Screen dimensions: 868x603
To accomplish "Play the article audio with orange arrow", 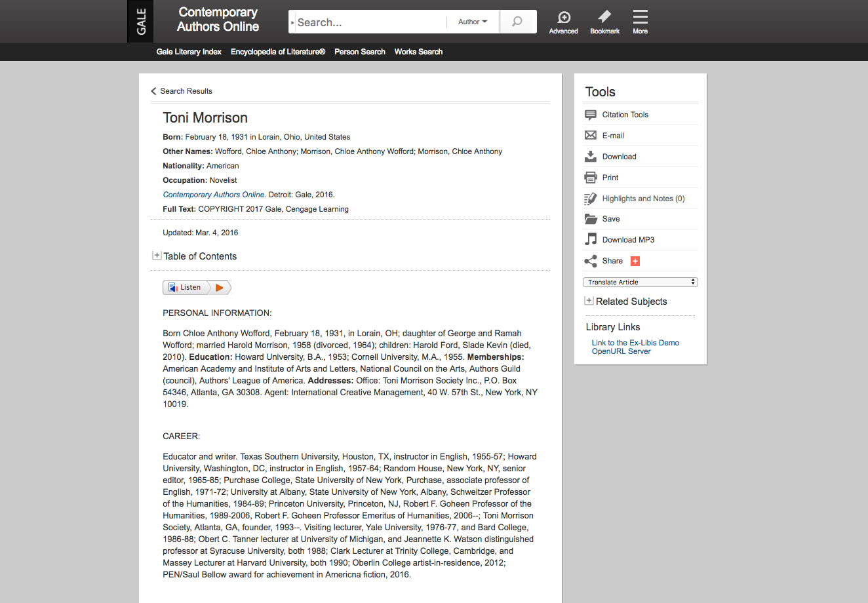I will coord(220,287).
